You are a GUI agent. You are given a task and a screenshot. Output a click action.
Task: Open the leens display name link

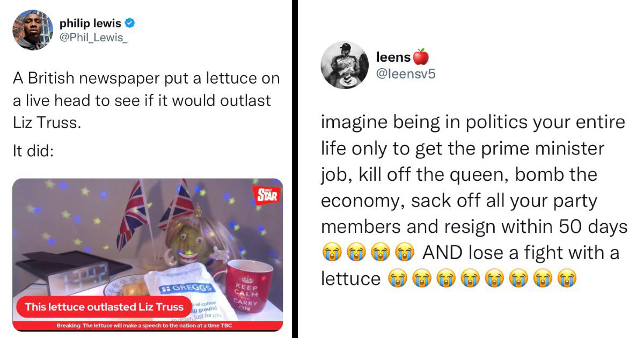[394, 57]
